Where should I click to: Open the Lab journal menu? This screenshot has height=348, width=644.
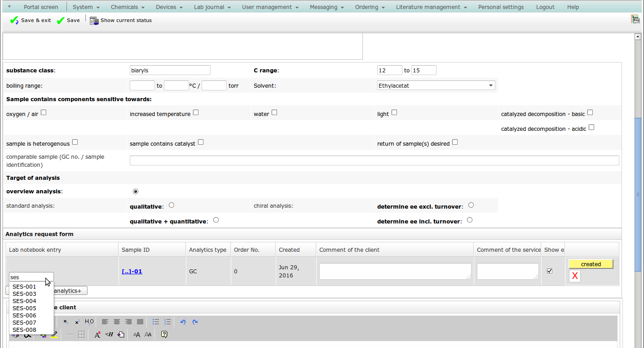212,7
